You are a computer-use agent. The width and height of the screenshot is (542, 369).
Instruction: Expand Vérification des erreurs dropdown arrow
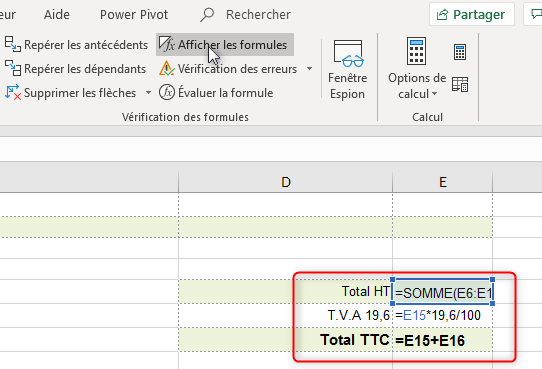[x=309, y=69]
